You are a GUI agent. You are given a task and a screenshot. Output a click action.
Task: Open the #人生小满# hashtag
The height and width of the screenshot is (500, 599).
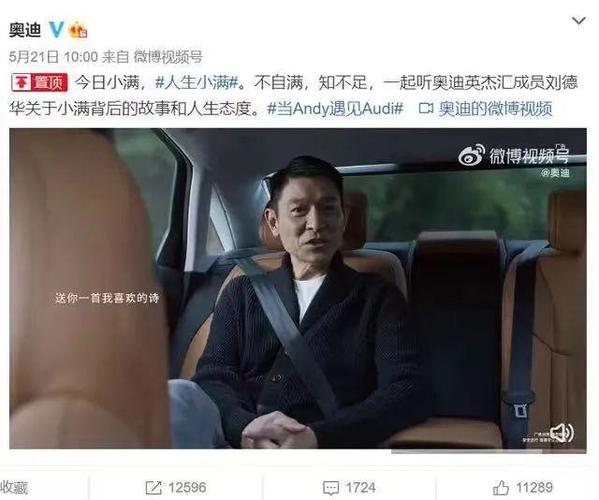197,83
